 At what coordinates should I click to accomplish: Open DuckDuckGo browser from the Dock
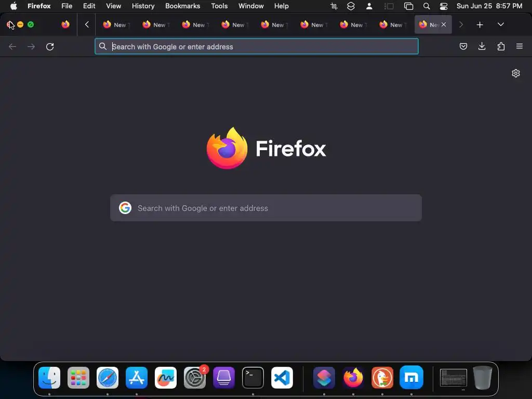click(x=382, y=378)
